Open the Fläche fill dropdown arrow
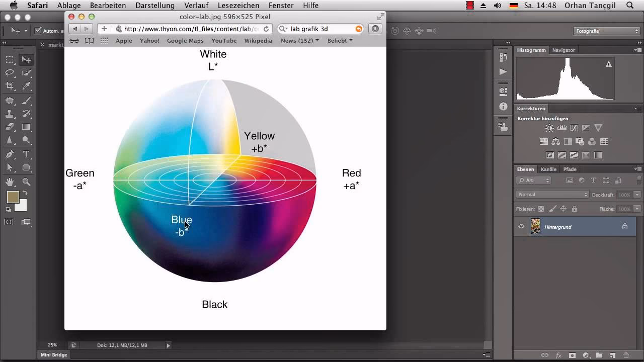 pos(637,209)
